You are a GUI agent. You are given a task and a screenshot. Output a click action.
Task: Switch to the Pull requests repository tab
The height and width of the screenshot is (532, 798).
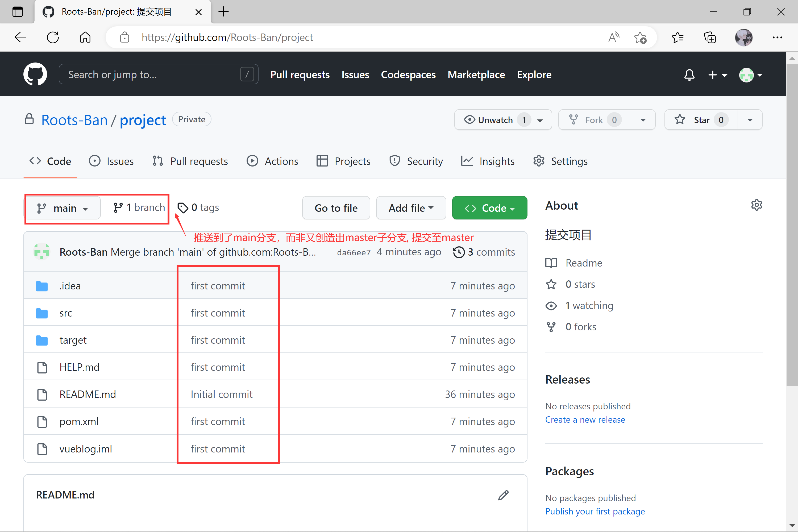pos(190,161)
